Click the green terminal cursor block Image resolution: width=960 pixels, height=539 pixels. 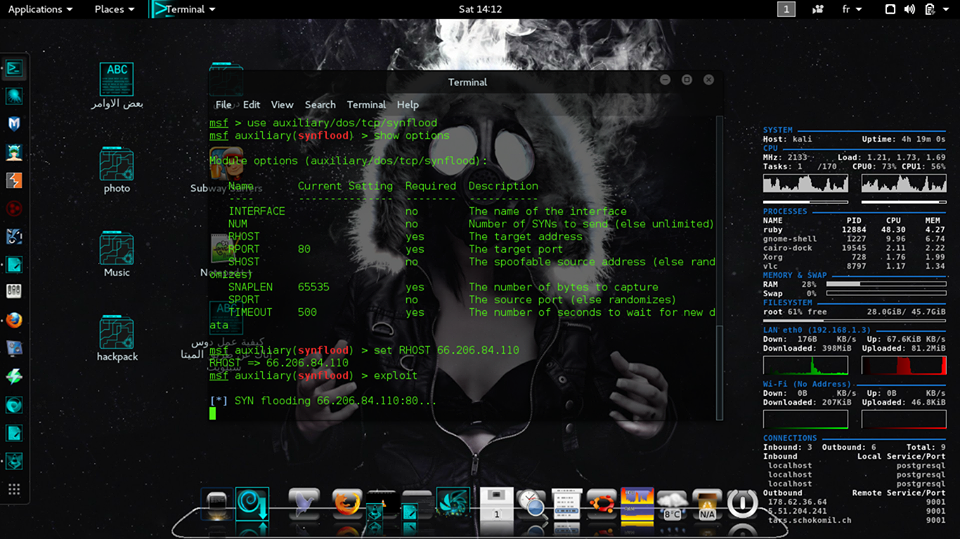click(212, 414)
